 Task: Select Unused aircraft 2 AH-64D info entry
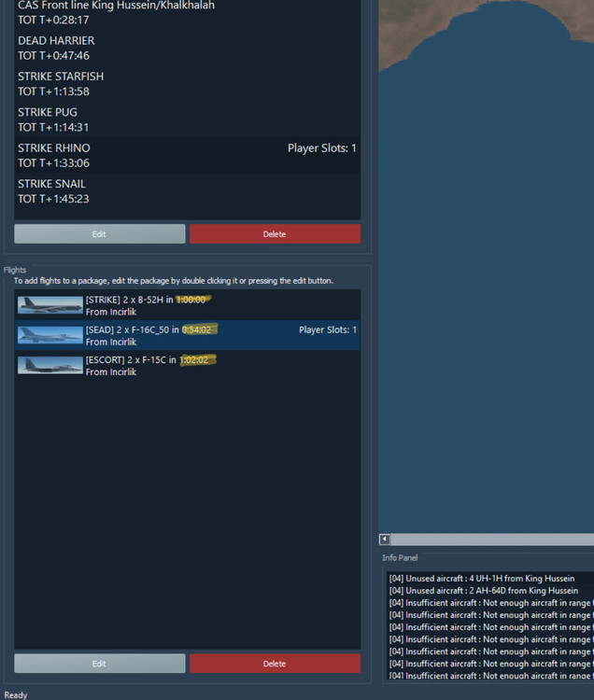coord(490,591)
